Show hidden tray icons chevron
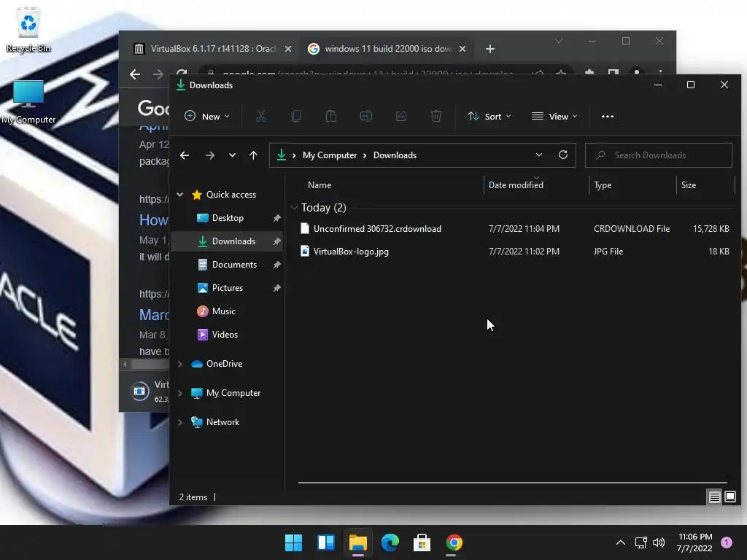This screenshot has height=560, width=747. coord(621,542)
